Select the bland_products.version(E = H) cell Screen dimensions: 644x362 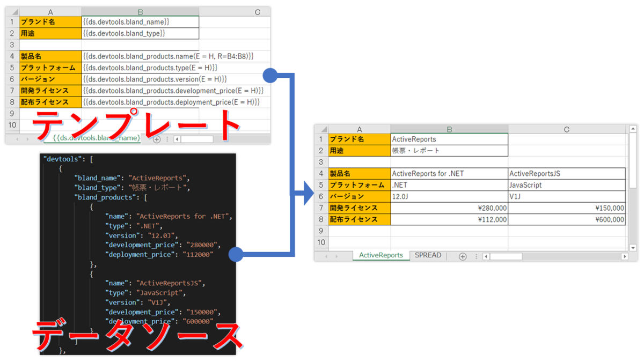(x=141, y=79)
